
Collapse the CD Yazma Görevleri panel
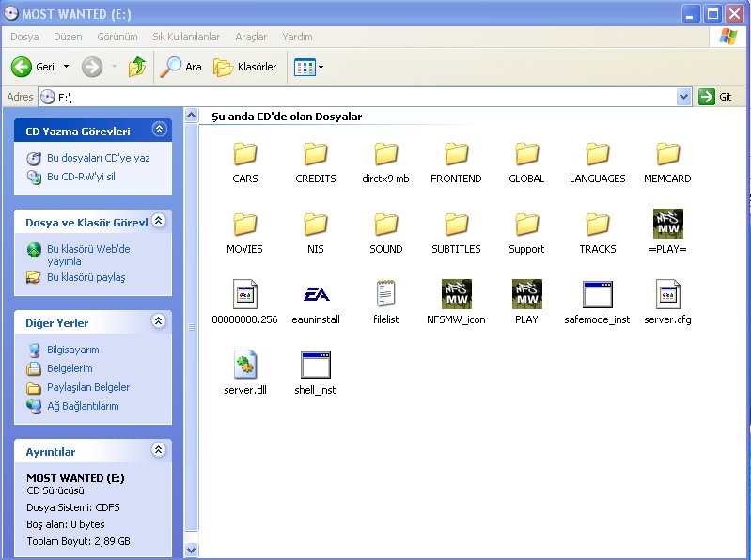pyautogui.click(x=159, y=130)
